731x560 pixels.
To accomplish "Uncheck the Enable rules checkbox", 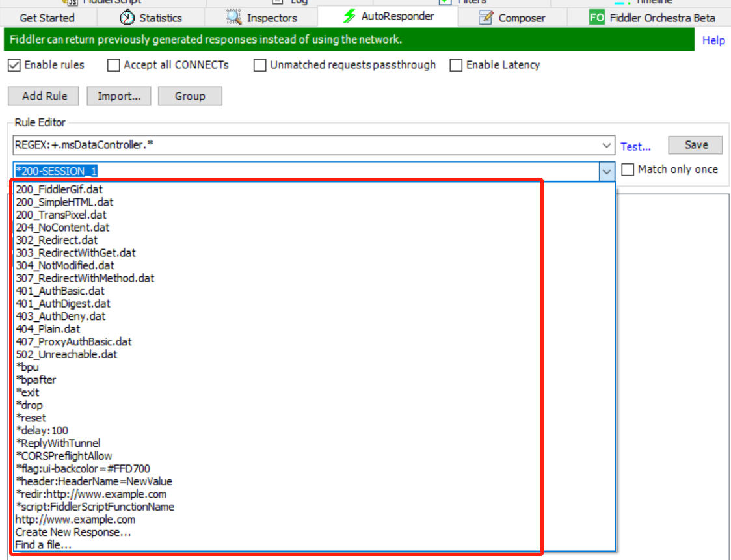I will (14, 65).
